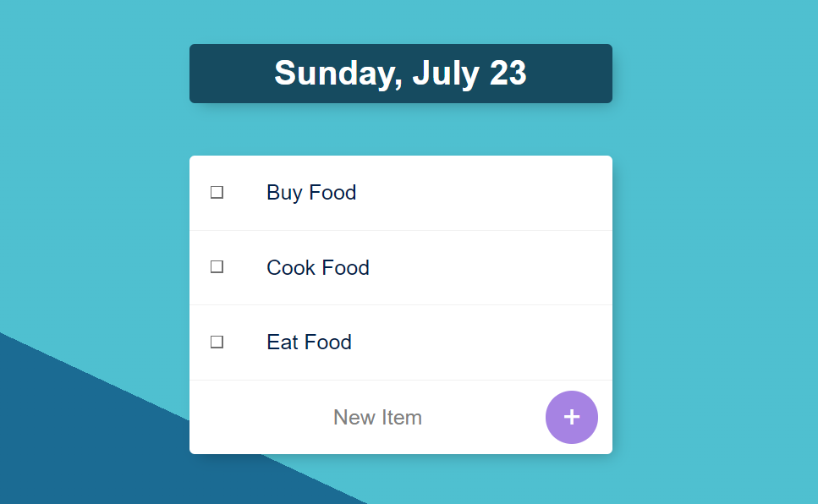Click the word "Eat" in the third item
The width and height of the screenshot is (818, 504).
point(283,342)
